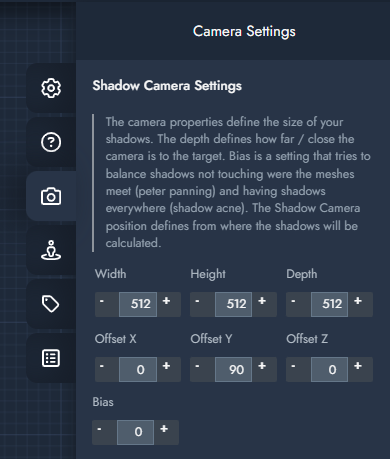The width and height of the screenshot is (390, 459).
Task: Select the camera settings sidebar icon
Action: point(51,196)
